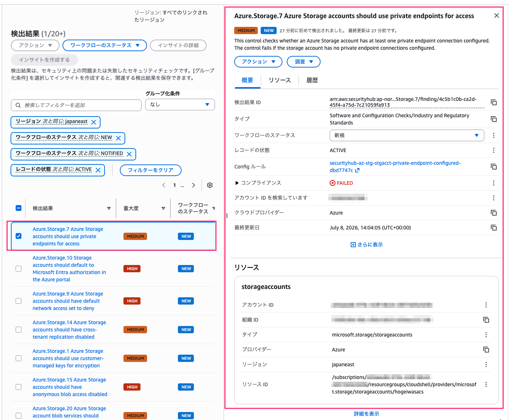Copy the 組織 ID value

(486, 320)
